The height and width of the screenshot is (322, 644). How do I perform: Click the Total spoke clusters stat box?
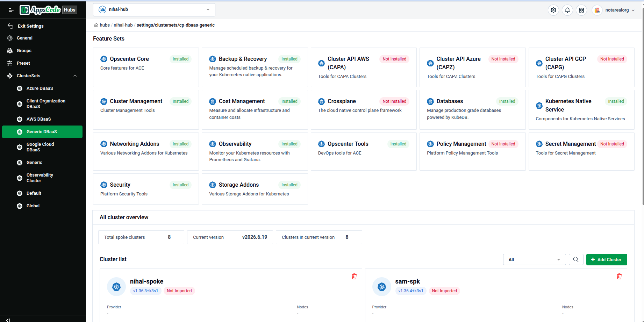coord(141,237)
